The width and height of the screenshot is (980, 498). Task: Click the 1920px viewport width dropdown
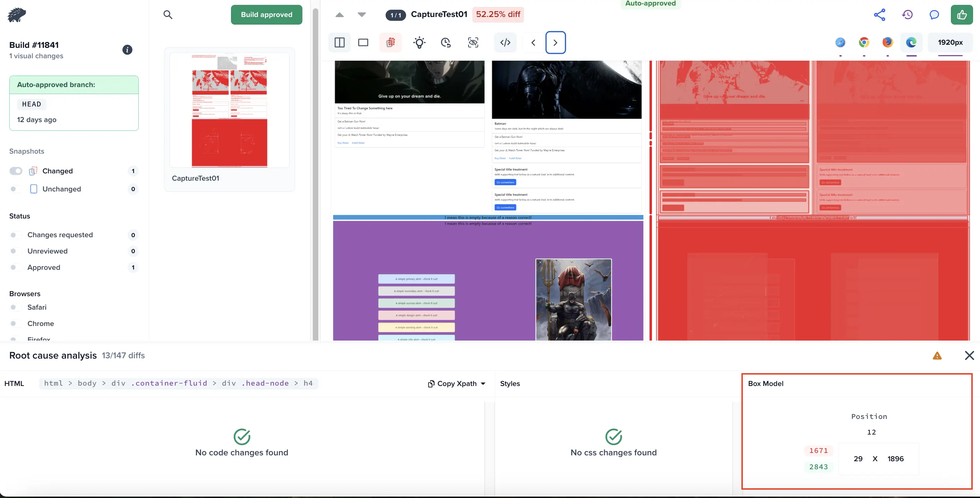pos(949,43)
